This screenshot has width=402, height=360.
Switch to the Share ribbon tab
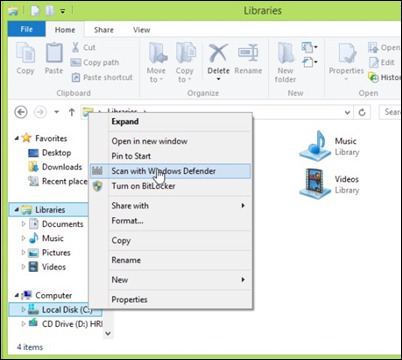click(104, 30)
